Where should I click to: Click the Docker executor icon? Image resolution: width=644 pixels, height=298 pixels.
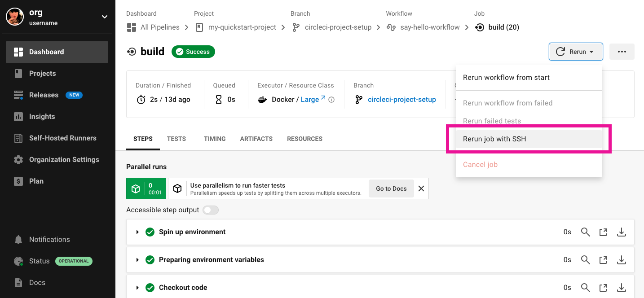click(x=263, y=100)
